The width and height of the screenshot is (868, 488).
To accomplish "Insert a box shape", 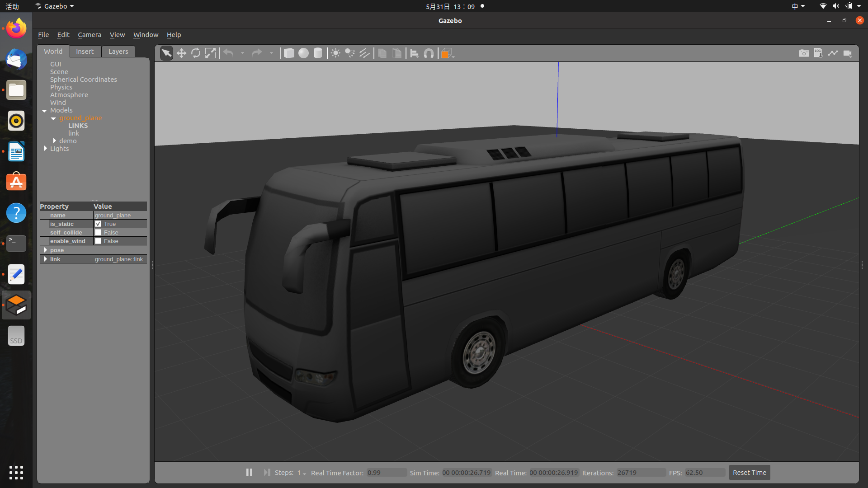I will [289, 53].
